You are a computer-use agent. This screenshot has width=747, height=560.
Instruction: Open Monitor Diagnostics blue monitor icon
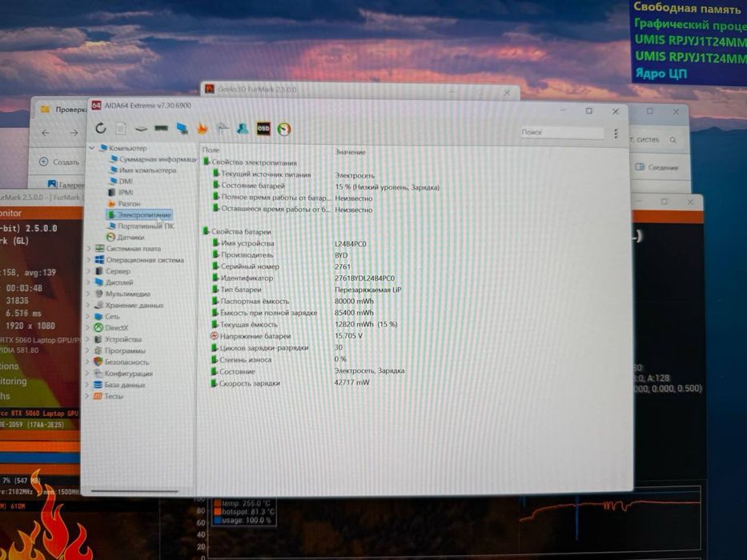pos(182,129)
